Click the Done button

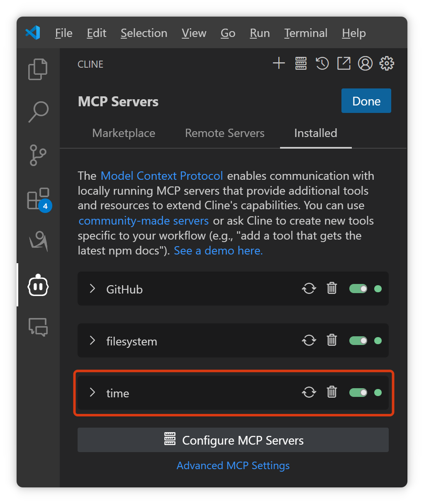click(x=366, y=101)
